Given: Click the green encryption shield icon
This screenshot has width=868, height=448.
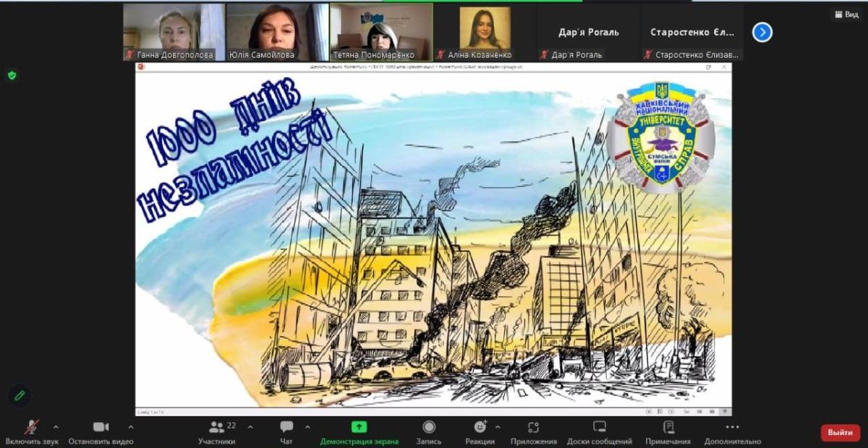Looking at the screenshot, I should click(12, 75).
